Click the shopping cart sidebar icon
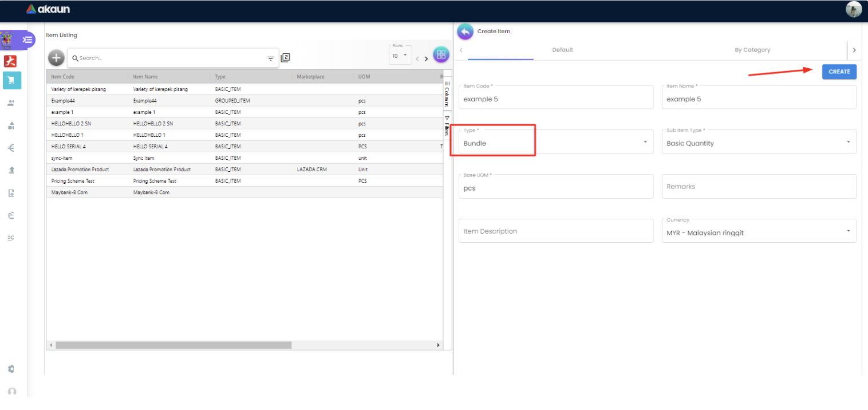The width and height of the screenshot is (868, 410). click(x=12, y=80)
